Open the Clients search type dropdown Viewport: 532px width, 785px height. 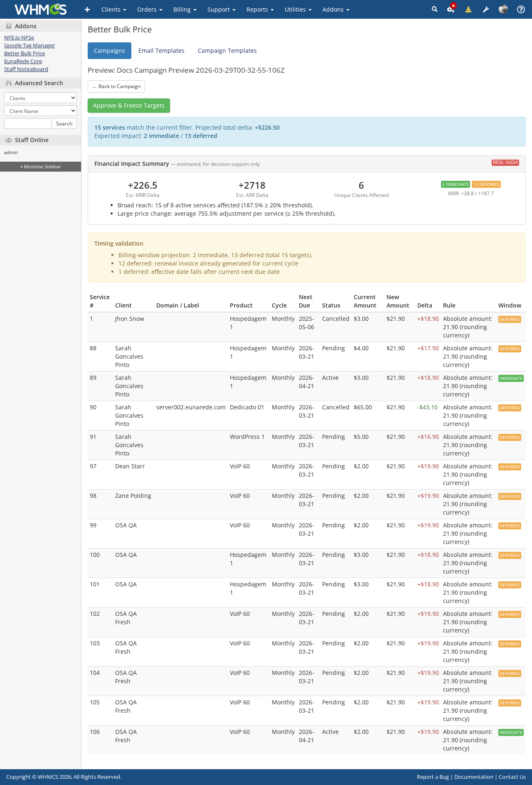[40, 98]
